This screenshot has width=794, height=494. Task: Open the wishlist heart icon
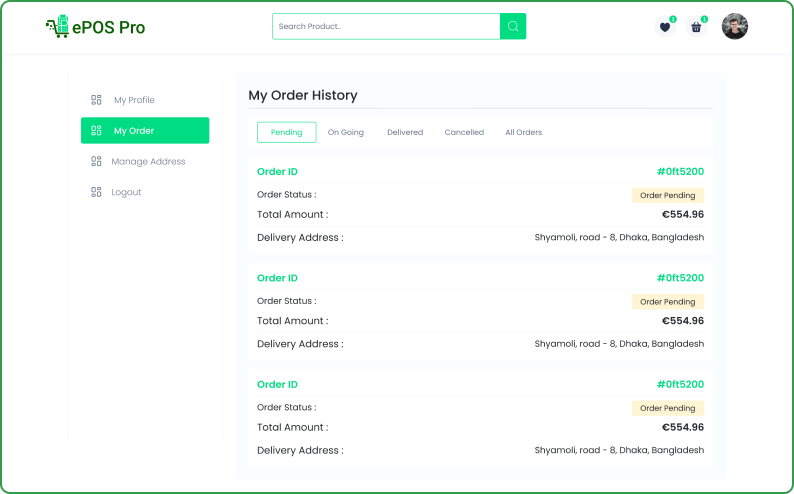[x=665, y=27]
